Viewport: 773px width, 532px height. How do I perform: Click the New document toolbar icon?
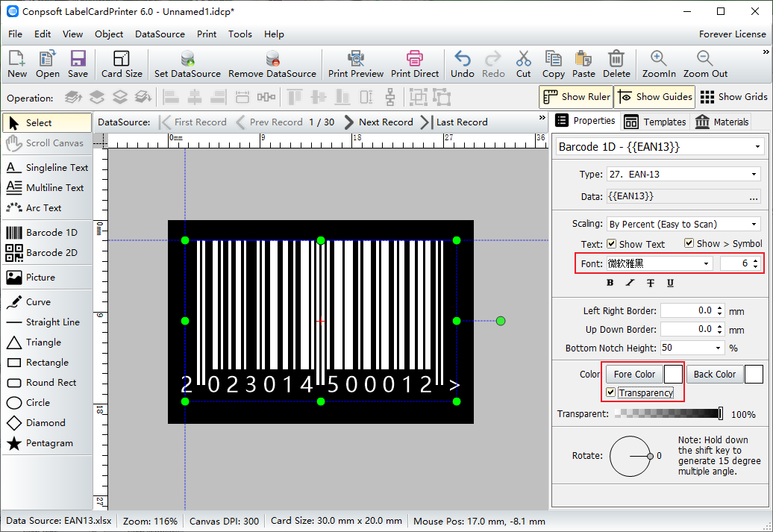[16, 64]
